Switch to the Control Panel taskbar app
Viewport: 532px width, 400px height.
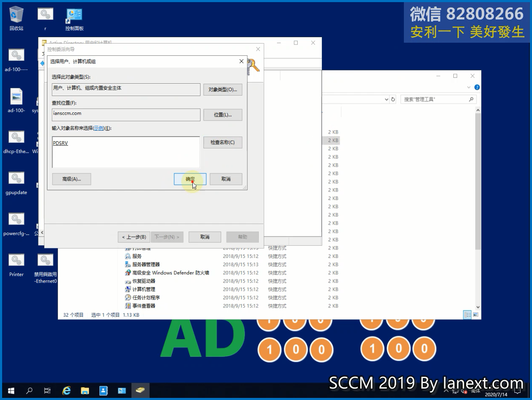(122, 390)
